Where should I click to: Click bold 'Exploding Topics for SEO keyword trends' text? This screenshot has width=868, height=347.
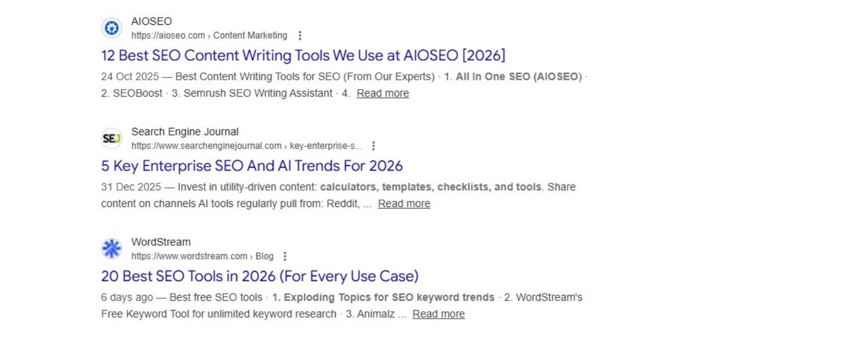coord(383,297)
